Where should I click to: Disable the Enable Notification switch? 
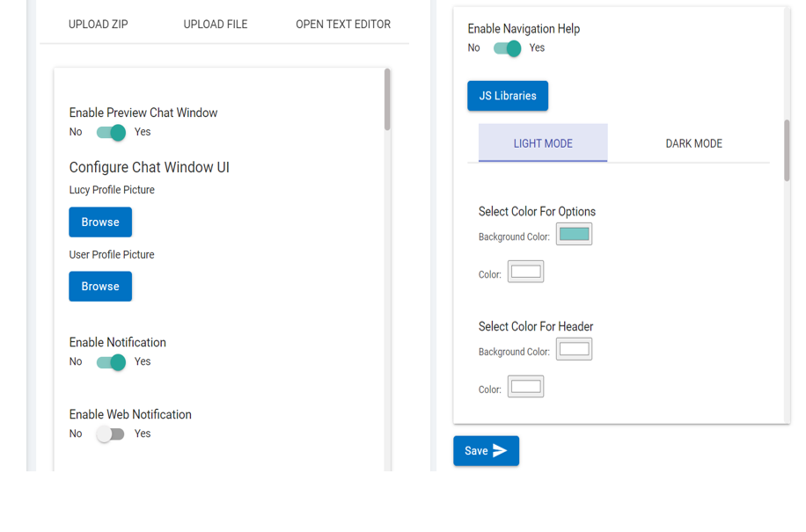112,362
